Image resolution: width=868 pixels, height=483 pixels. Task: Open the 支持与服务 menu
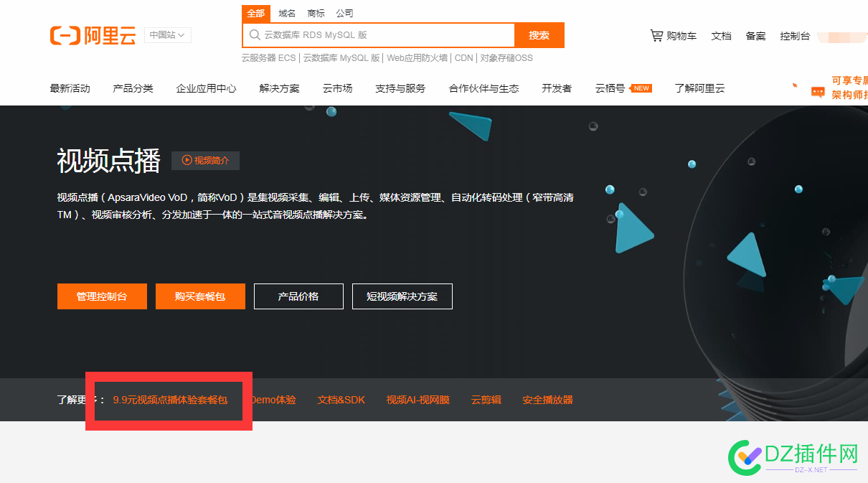pyautogui.click(x=400, y=88)
